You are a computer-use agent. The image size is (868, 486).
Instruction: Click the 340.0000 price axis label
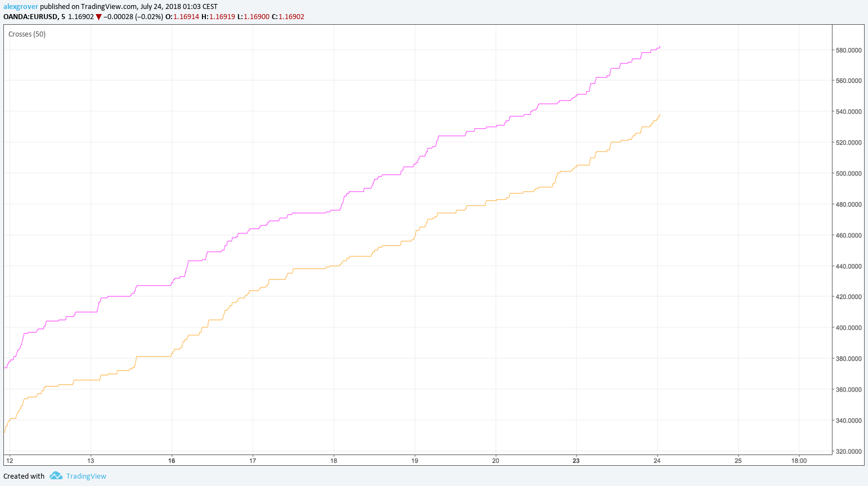[849, 421]
